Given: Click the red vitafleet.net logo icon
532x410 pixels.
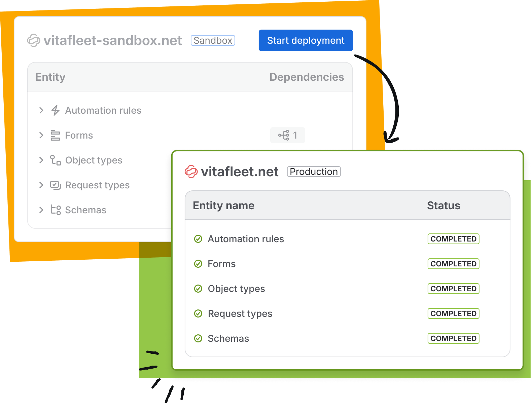Looking at the screenshot, I should tap(191, 172).
